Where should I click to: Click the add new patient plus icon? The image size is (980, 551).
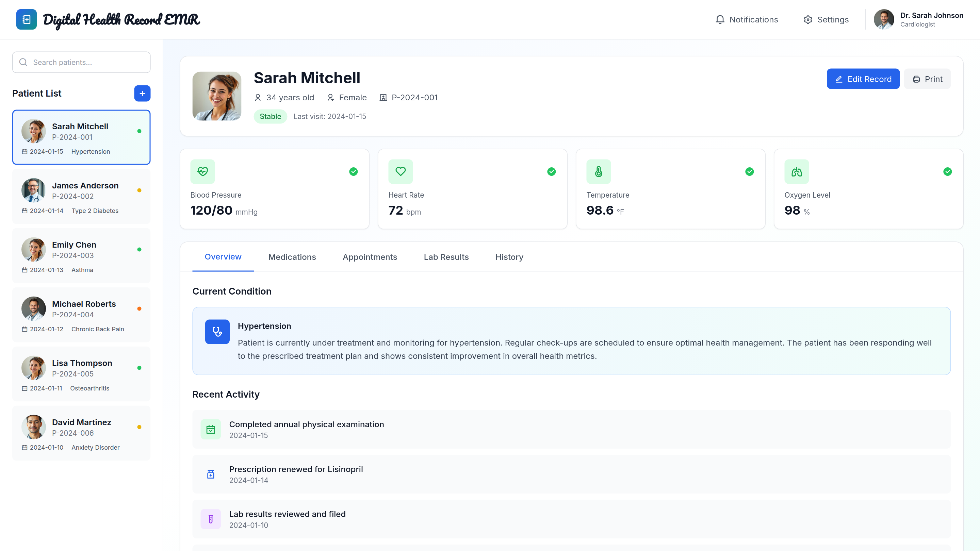pos(142,94)
